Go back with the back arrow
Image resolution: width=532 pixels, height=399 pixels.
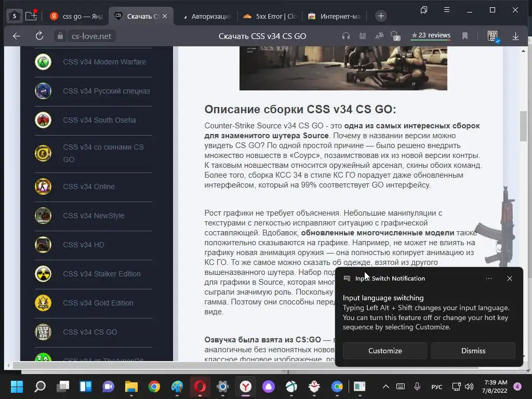tap(16, 36)
